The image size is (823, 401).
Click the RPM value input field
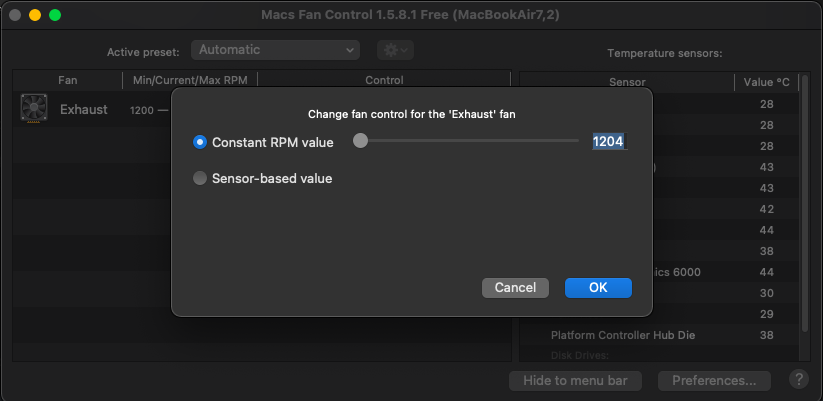coord(608,142)
